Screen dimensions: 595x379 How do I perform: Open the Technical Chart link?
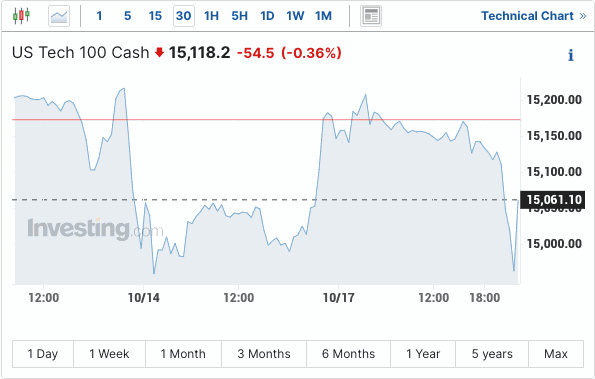[x=527, y=16]
